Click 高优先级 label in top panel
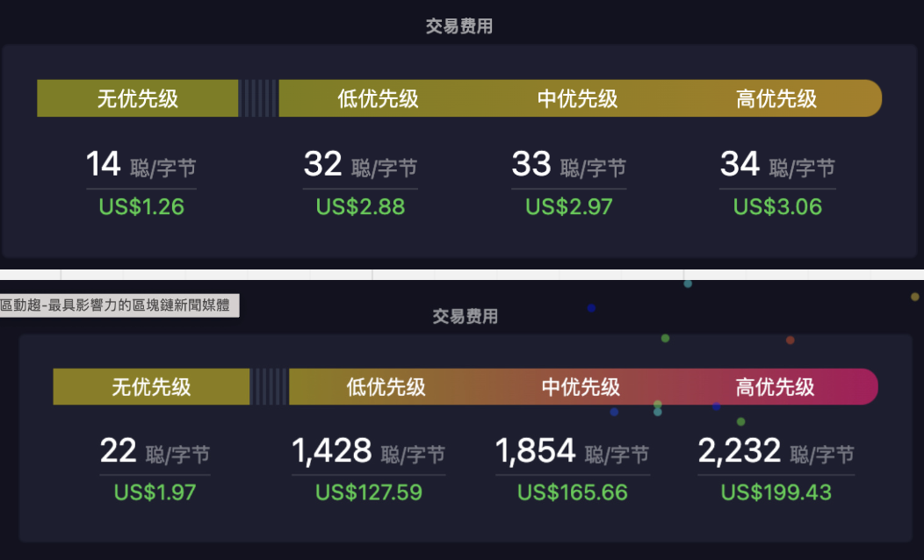This screenshot has width=924, height=560. 776,99
